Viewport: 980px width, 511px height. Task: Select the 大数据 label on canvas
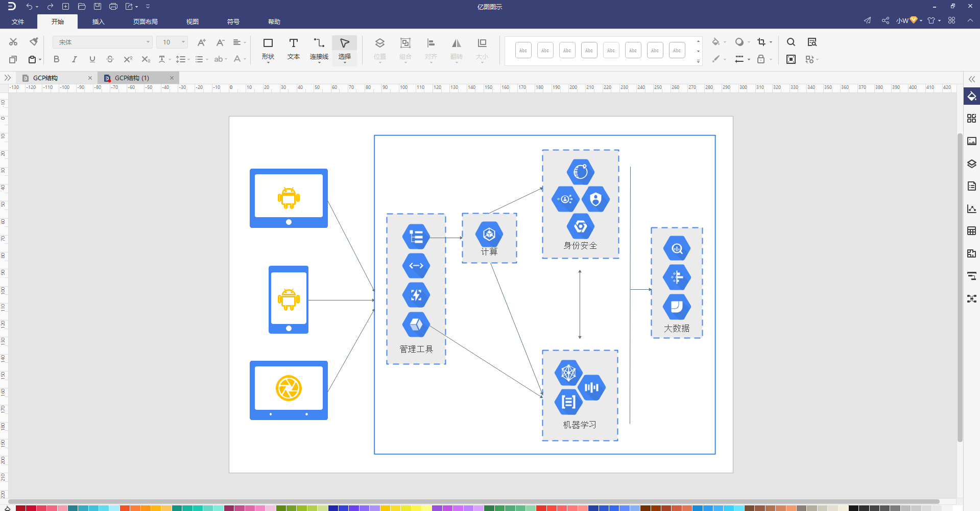677,328
